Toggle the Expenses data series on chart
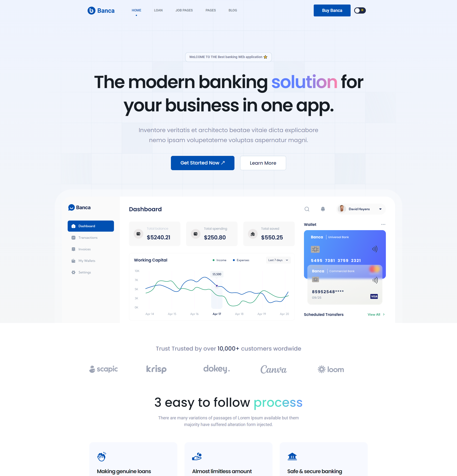 tap(241, 260)
